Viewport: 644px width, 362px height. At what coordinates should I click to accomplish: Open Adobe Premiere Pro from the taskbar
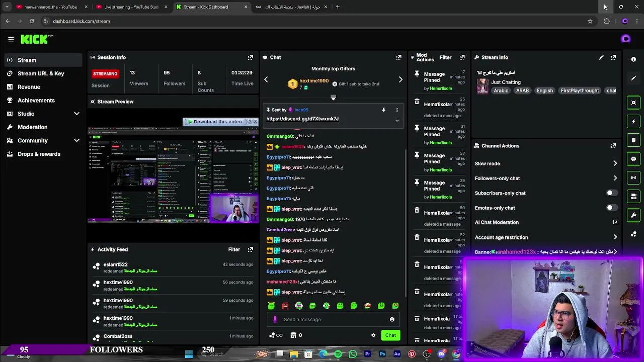[367, 354]
